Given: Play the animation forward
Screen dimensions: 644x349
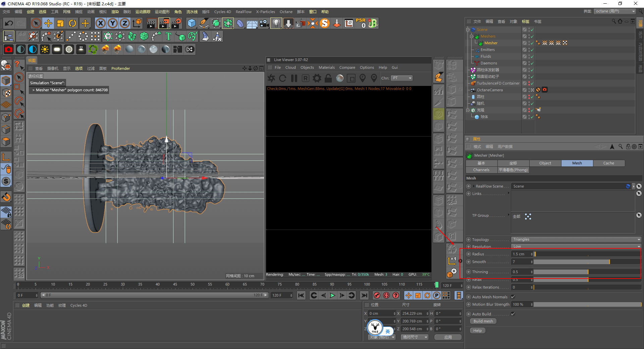Looking at the screenshot, I should (x=332, y=295).
